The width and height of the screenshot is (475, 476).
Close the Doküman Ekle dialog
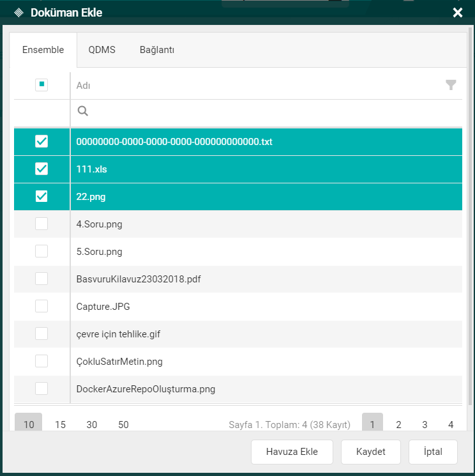coord(457,13)
